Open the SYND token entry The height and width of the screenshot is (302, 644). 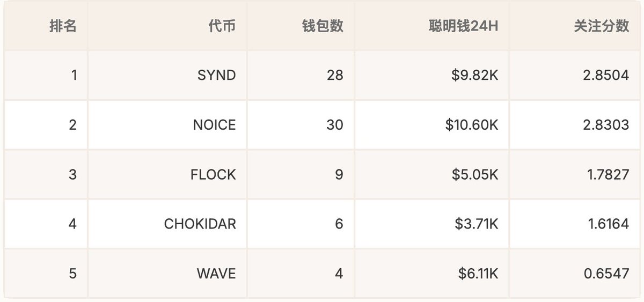point(216,75)
